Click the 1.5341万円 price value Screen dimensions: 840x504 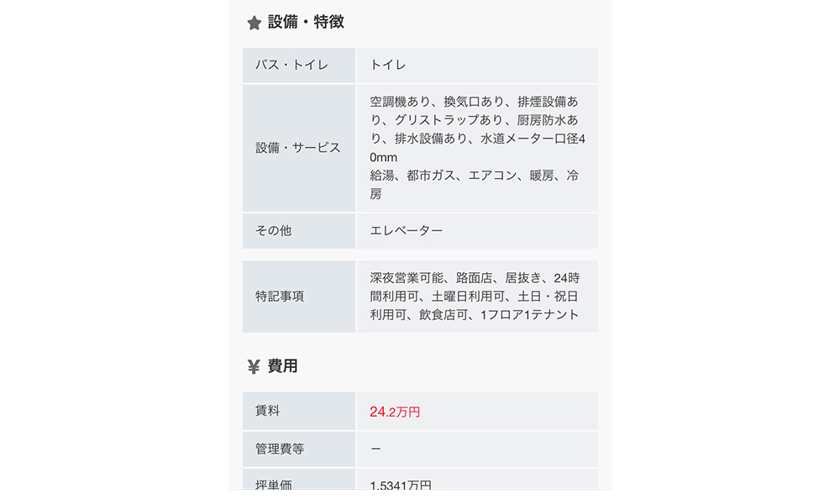(x=401, y=485)
